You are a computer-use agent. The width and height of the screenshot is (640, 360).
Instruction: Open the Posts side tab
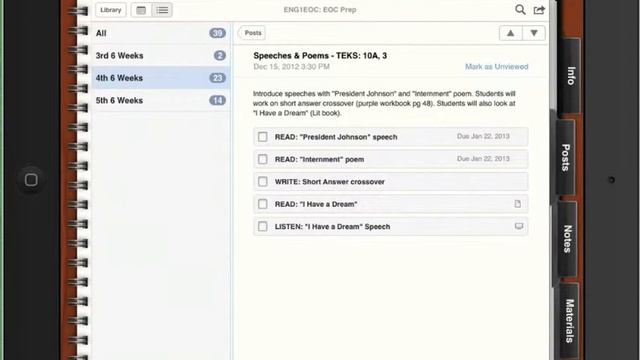[566, 158]
